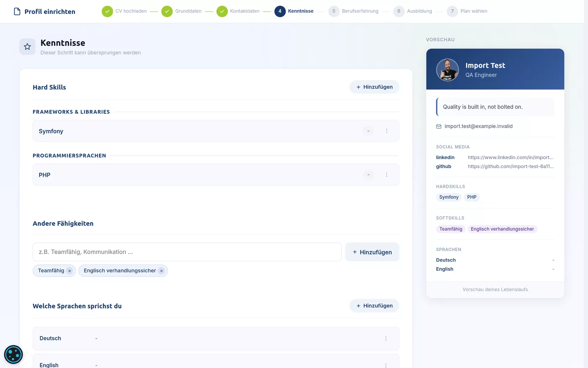Go to the CV hochladen step
Image resolution: width=588 pixels, height=368 pixels.
coord(131,11)
